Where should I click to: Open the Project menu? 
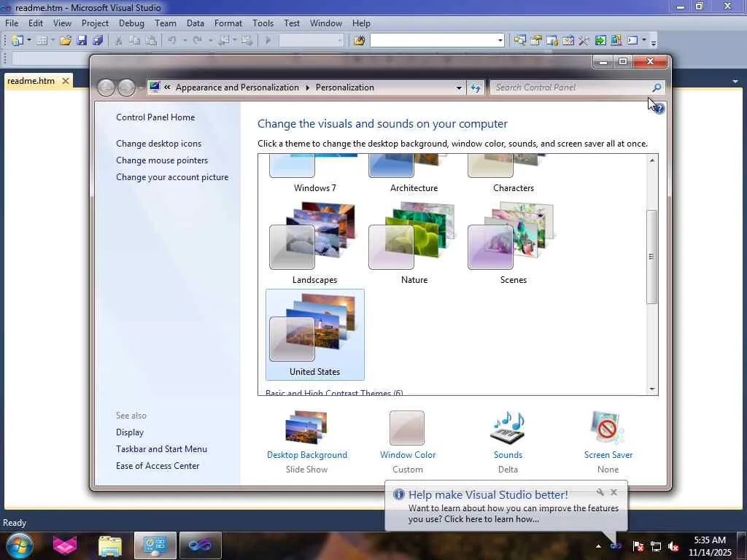95,23
